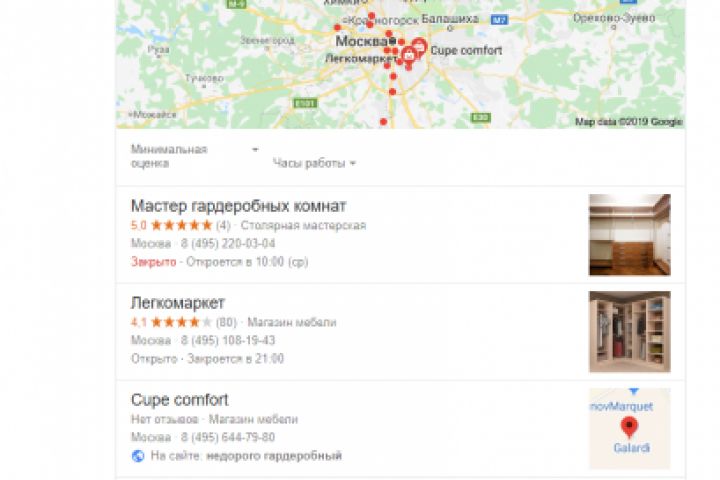Viewport: 720px width, 480px height.
Task: Click the Cupe comfort map thumbnail
Action: (x=630, y=429)
